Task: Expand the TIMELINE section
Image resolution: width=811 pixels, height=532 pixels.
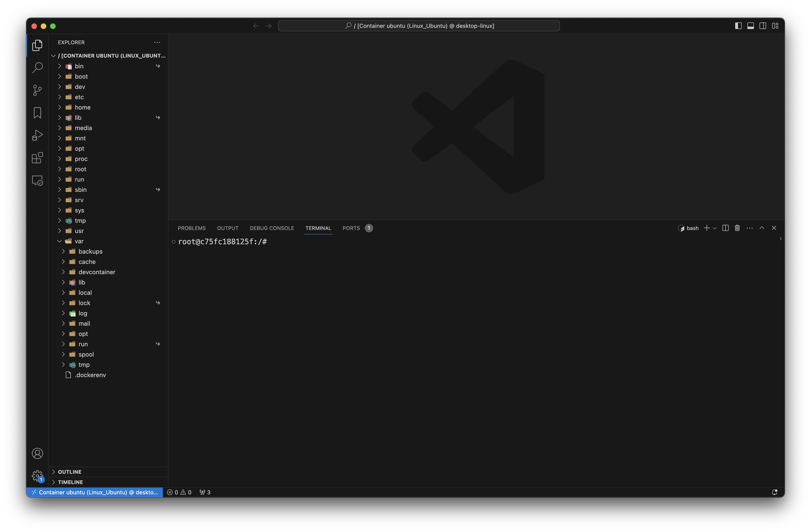Action: (108, 482)
